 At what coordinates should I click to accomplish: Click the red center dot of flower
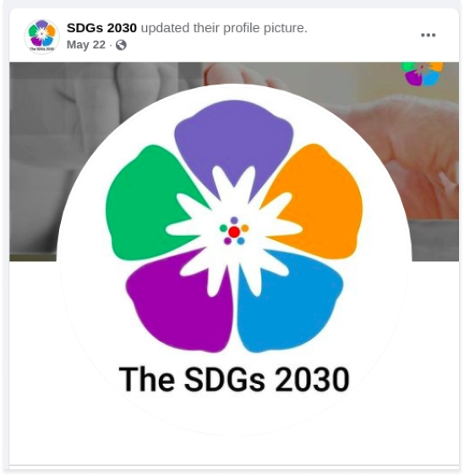click(234, 233)
